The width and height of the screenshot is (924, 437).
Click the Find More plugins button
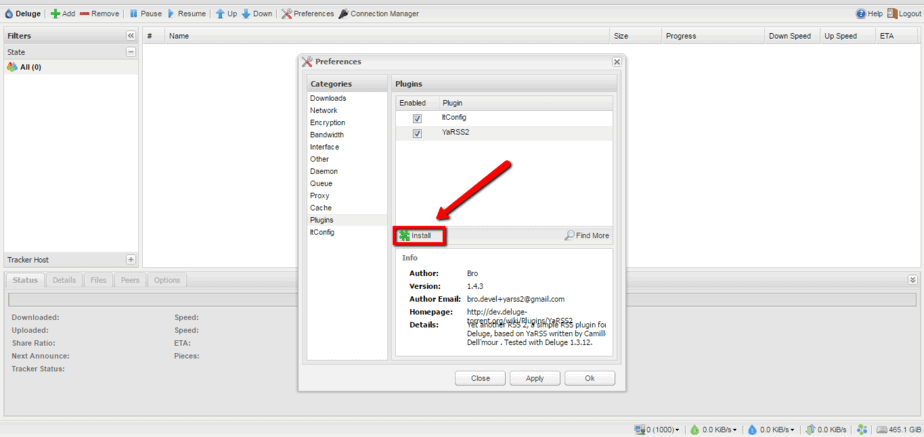coord(587,236)
